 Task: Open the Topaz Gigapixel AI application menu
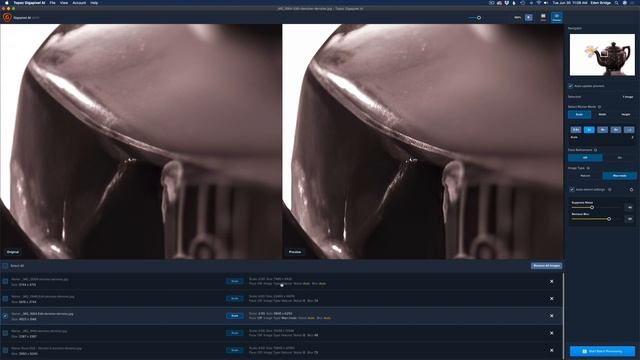point(29,3)
